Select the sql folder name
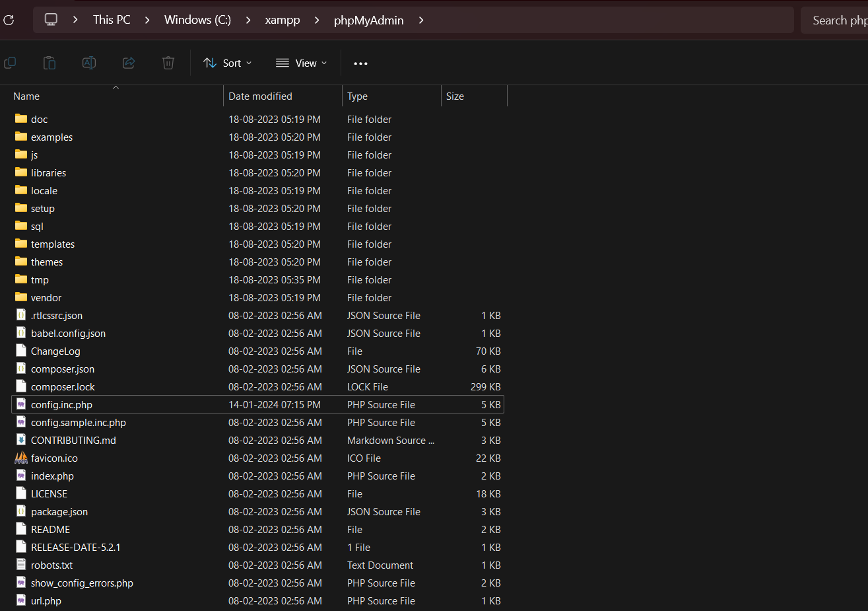The image size is (868, 611). pos(37,226)
